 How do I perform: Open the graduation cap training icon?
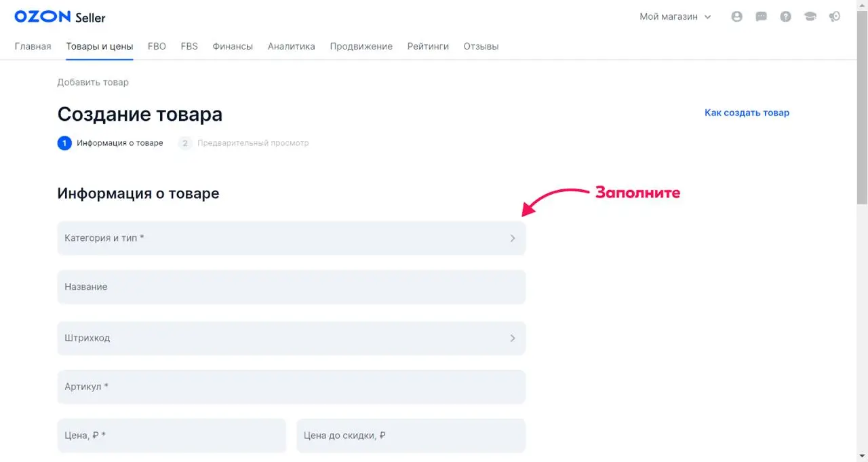(x=810, y=17)
